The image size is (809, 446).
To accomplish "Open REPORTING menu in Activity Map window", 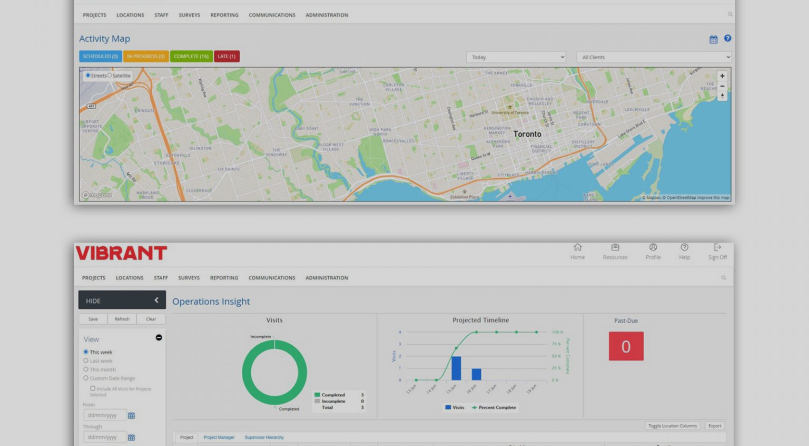I will (224, 15).
